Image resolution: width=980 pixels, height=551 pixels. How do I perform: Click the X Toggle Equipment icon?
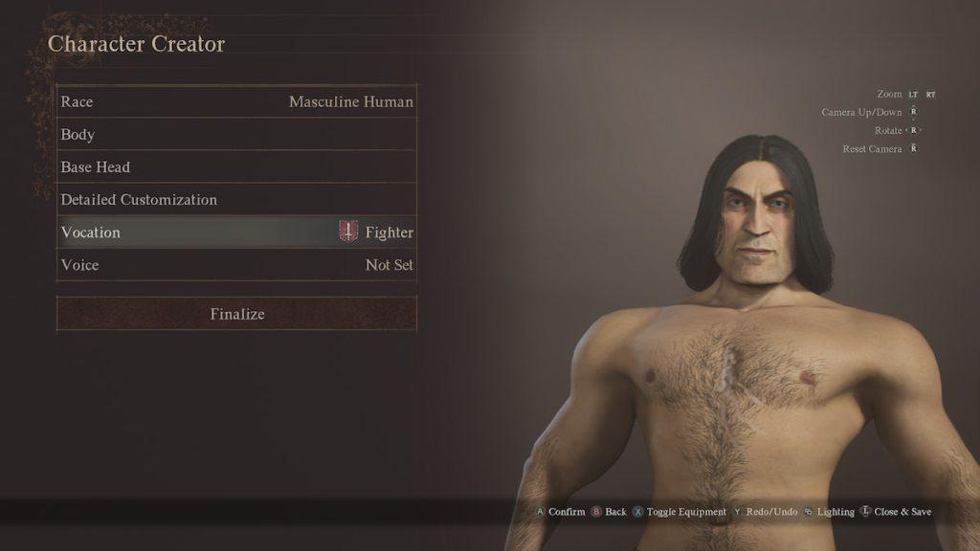[x=637, y=512]
